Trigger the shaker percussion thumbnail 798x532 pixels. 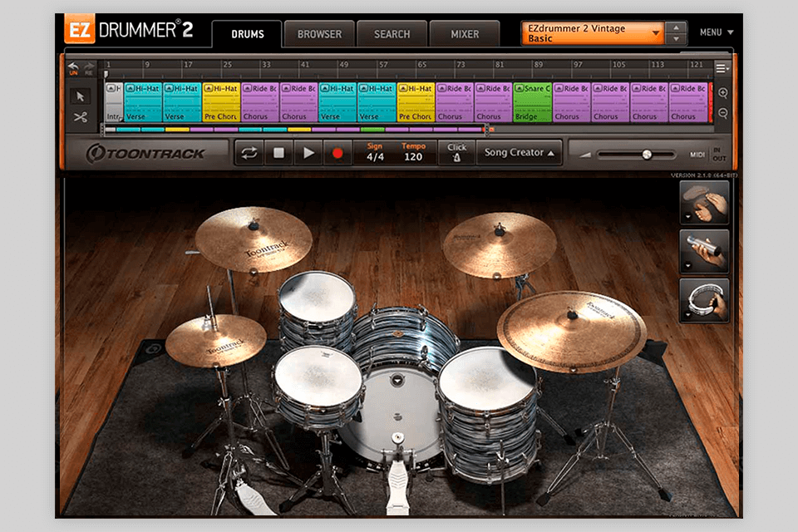click(704, 252)
